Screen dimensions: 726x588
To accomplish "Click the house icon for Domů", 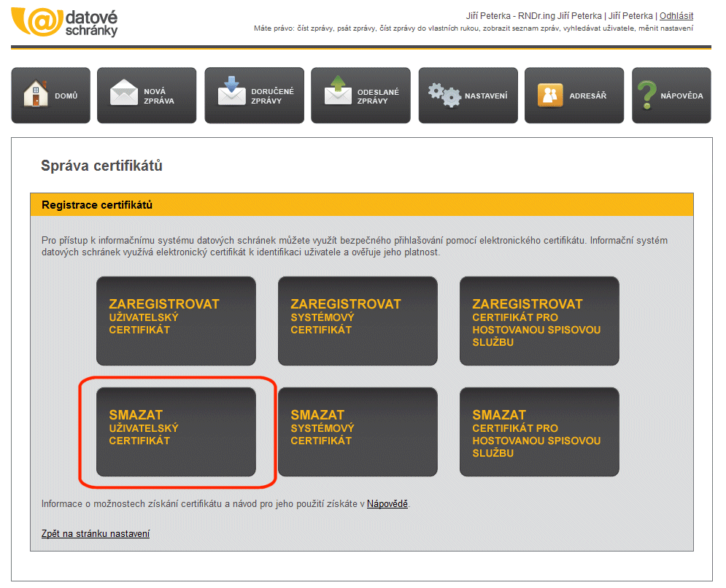I will coord(36,94).
